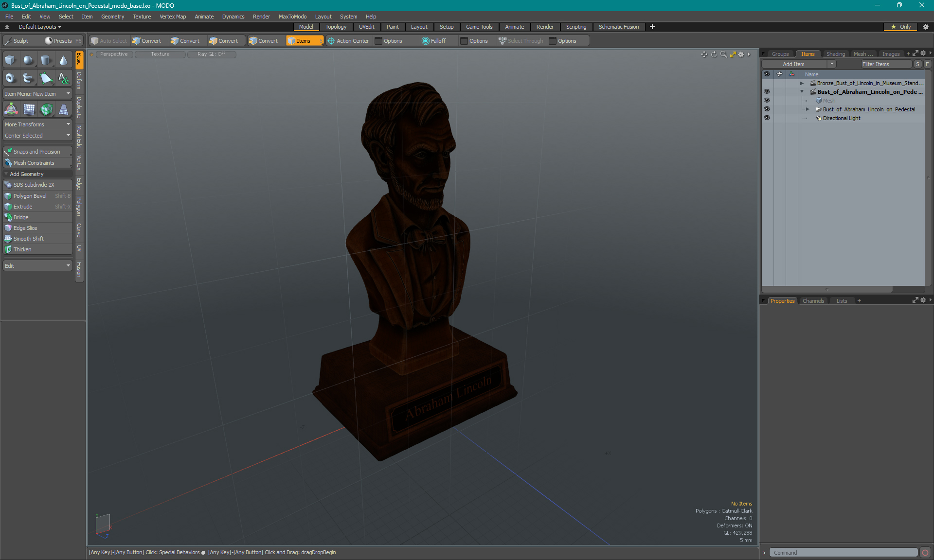Open the MaxToModo menu
Image resolution: width=934 pixels, height=560 pixels.
click(x=292, y=17)
